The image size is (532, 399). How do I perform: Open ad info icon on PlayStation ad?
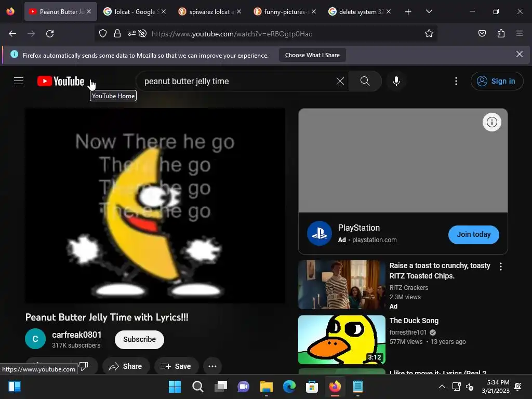(x=491, y=122)
